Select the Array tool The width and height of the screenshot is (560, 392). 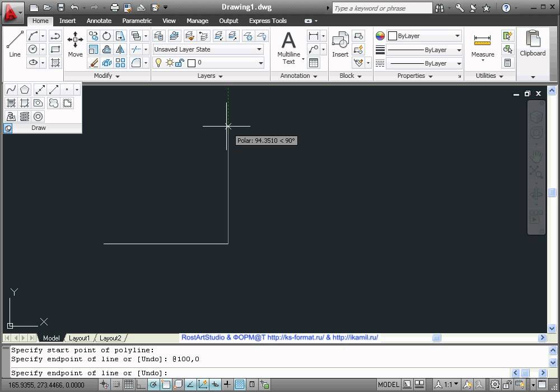click(120, 63)
